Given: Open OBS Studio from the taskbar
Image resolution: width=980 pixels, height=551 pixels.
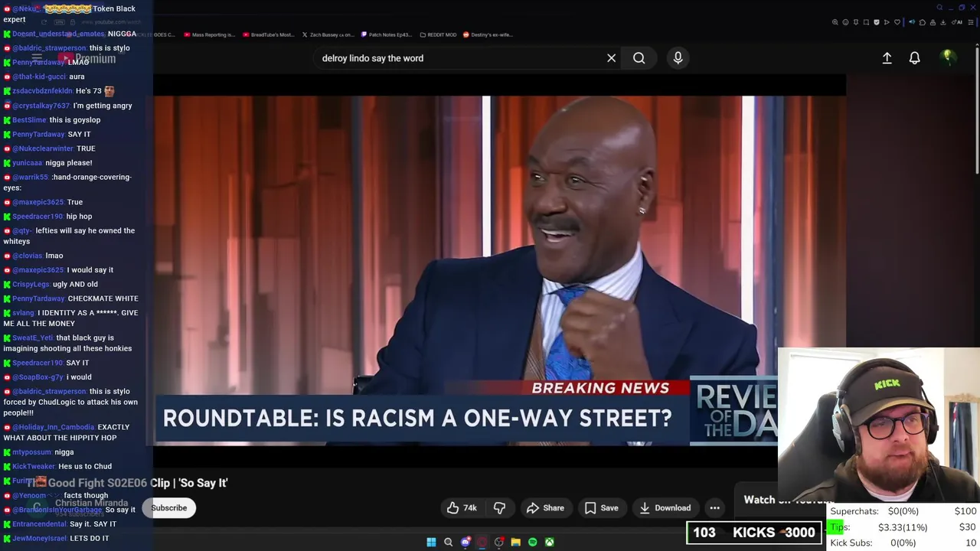Looking at the screenshot, I should click(498, 542).
